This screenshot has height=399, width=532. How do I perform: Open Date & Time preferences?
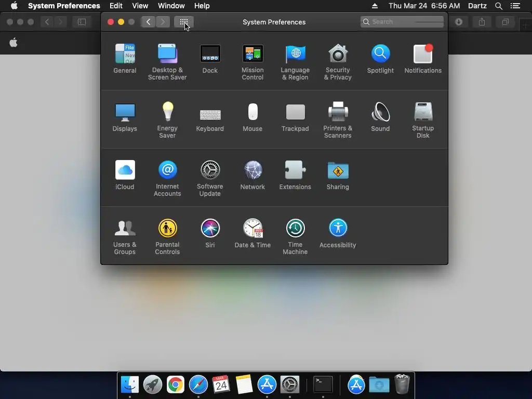point(252,233)
